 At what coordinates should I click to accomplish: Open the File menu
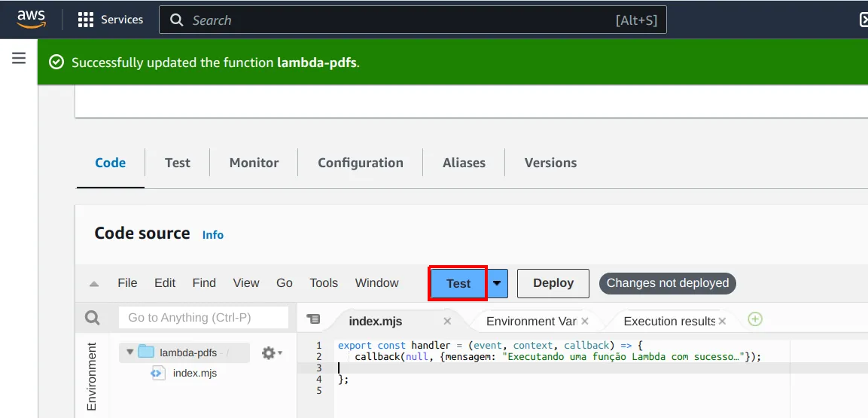click(x=127, y=283)
